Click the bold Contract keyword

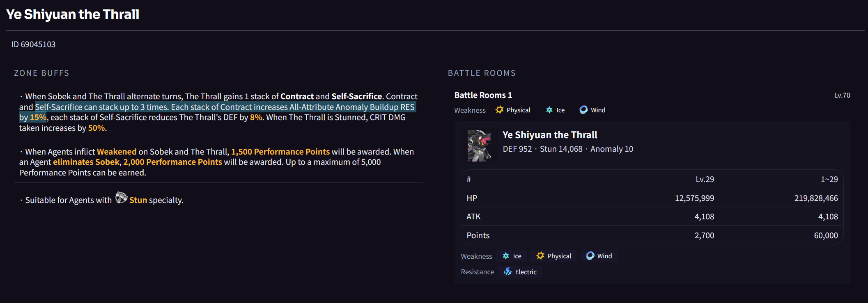[x=297, y=96]
